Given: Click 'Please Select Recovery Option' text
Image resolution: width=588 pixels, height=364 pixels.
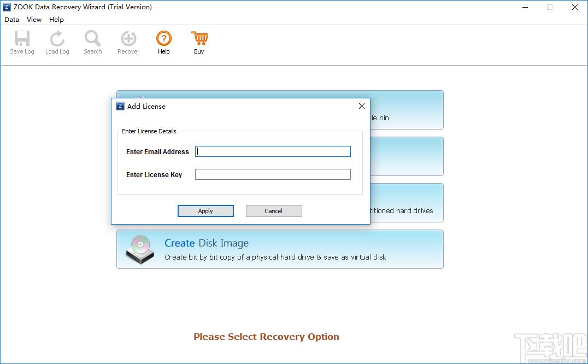Looking at the screenshot, I should click(266, 337).
